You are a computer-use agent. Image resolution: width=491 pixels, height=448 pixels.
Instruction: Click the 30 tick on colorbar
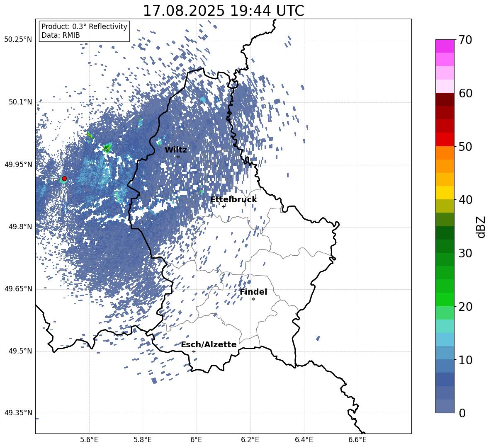(x=465, y=253)
